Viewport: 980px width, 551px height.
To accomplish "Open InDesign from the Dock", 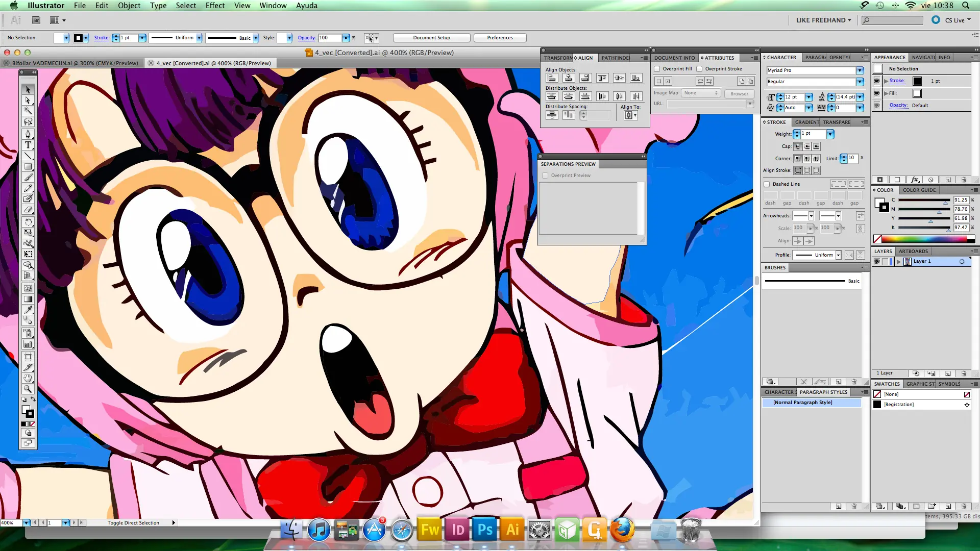I will [458, 530].
